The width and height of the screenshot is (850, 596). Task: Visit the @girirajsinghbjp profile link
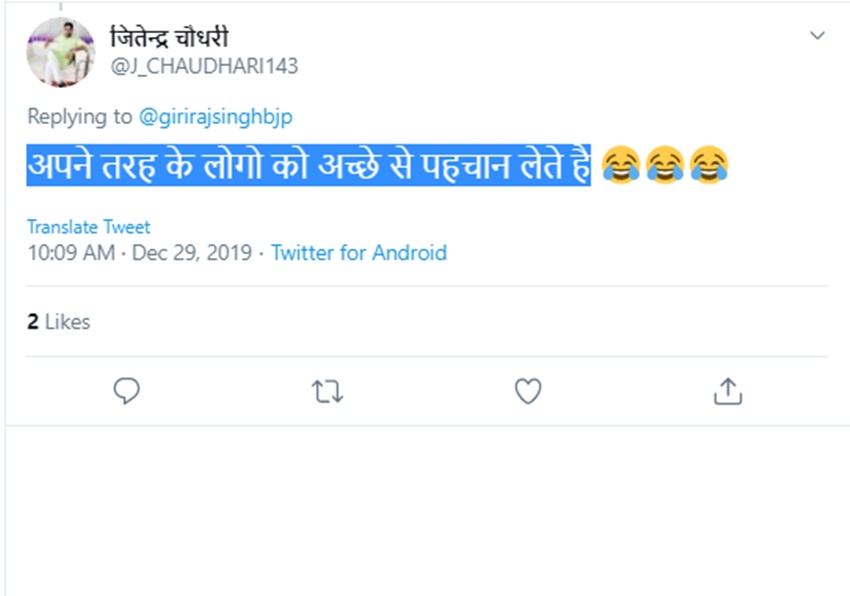tap(215, 117)
